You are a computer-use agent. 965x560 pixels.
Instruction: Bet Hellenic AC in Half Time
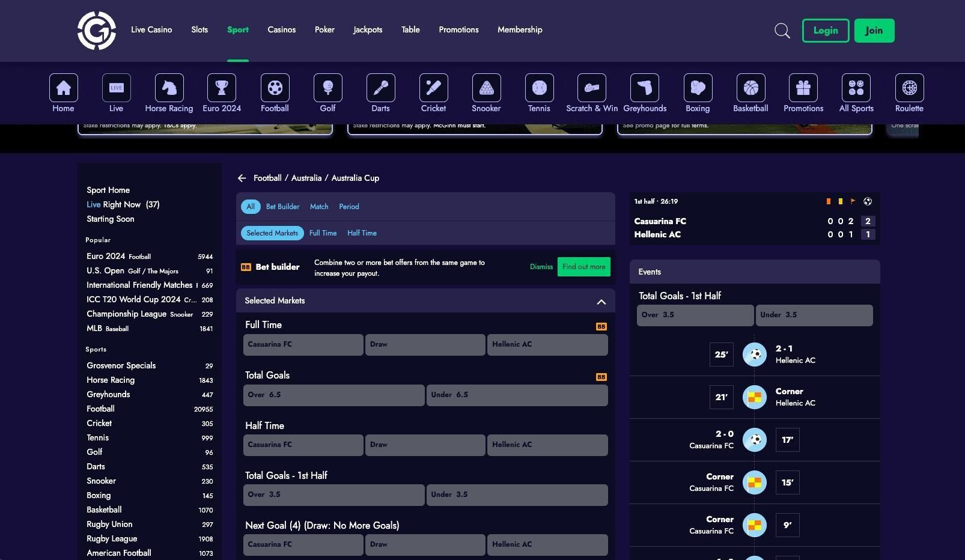547,445
